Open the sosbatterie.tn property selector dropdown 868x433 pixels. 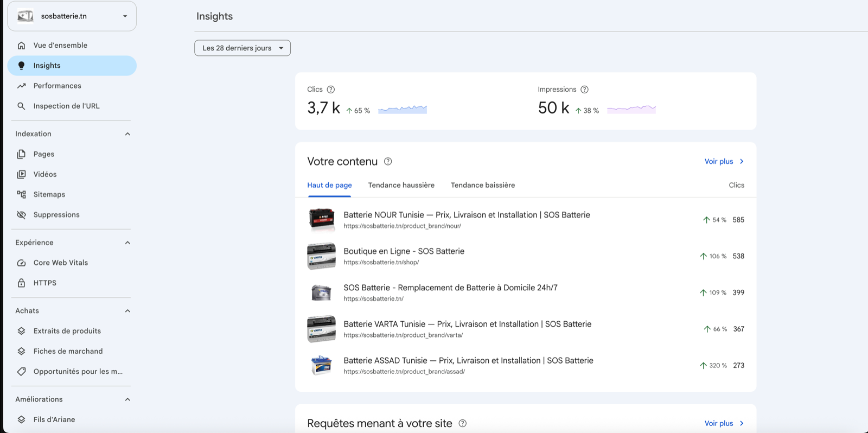coord(72,16)
